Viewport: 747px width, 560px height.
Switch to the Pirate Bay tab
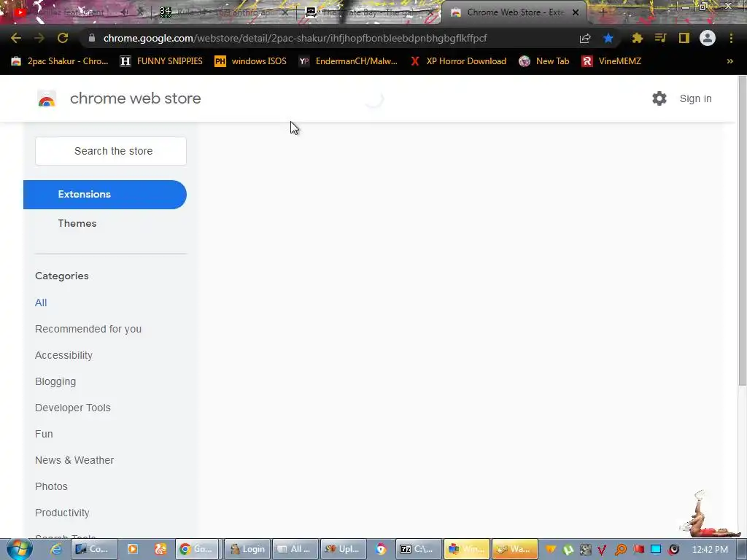[369, 12]
